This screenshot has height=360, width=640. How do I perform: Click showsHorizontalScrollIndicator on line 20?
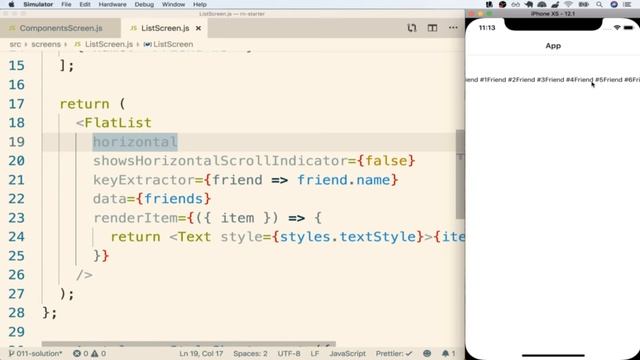220,161
